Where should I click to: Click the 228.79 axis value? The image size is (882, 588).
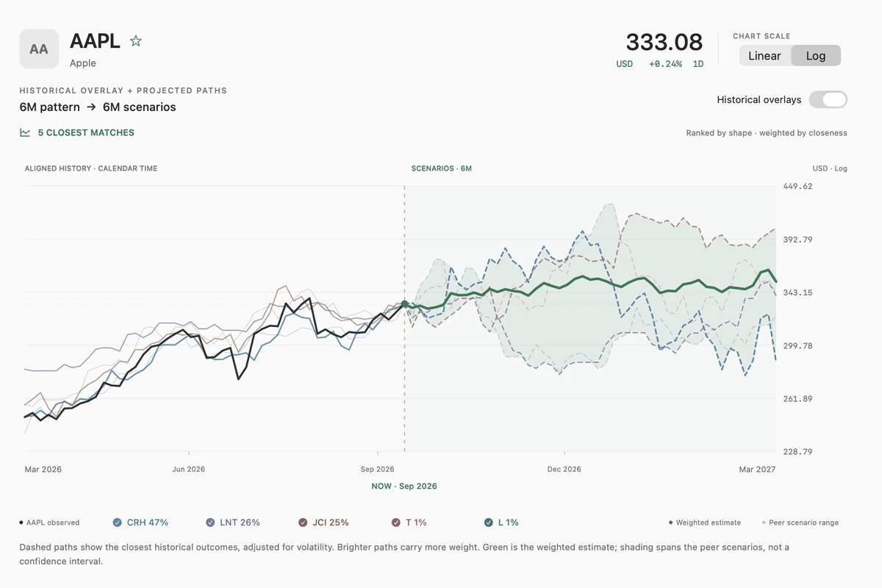[x=798, y=451]
